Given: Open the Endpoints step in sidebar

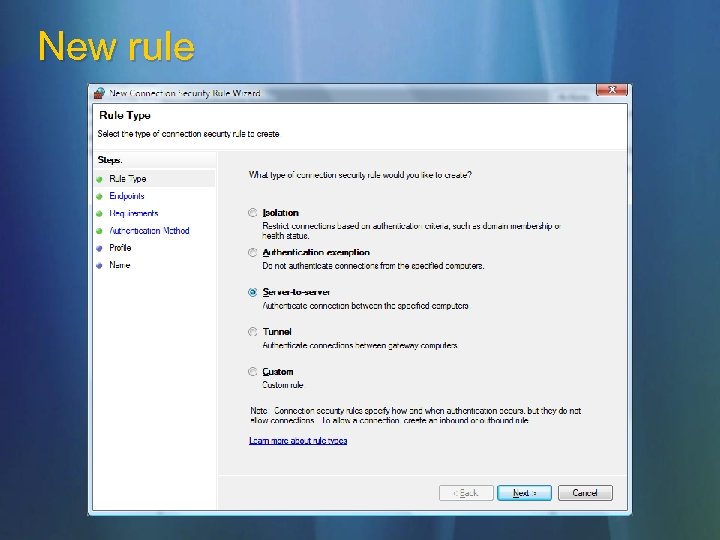Looking at the screenshot, I should click(x=127, y=196).
